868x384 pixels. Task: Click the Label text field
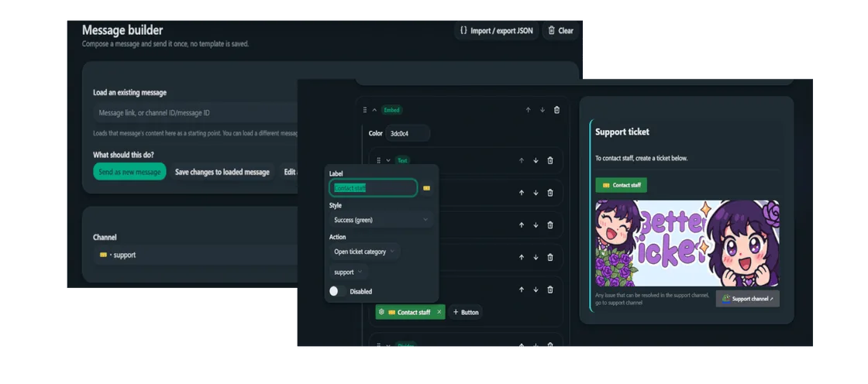pyautogui.click(x=373, y=188)
